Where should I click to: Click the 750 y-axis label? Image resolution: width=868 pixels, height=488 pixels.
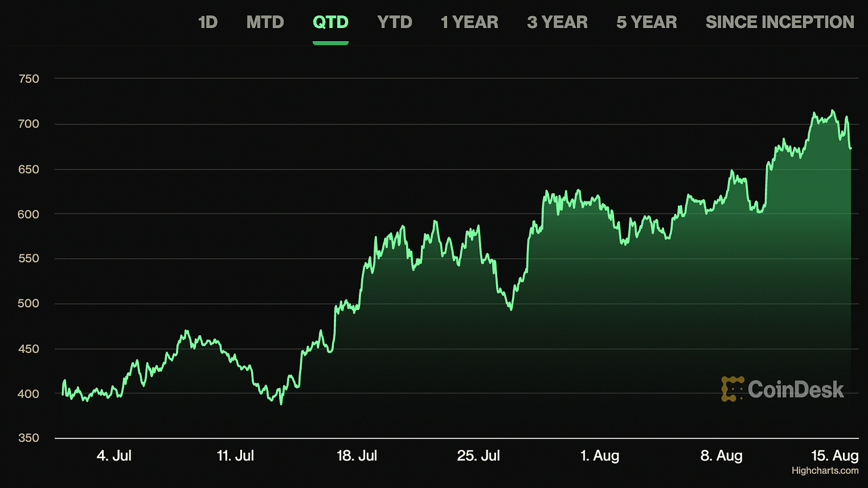[x=29, y=79]
